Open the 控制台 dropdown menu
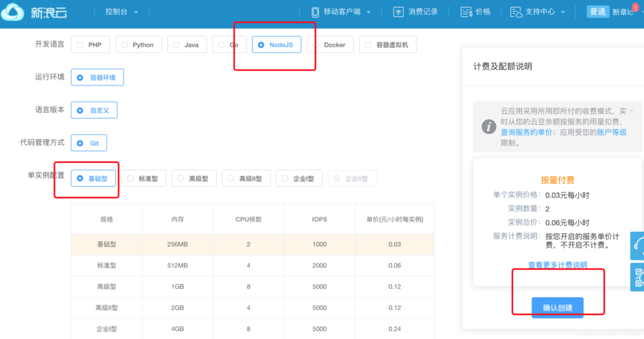The image size is (644, 339). [x=121, y=12]
